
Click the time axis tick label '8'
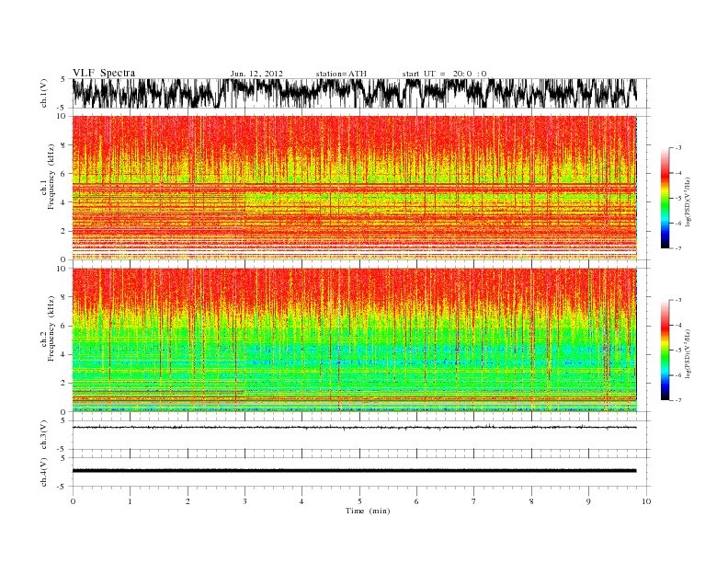531,501
